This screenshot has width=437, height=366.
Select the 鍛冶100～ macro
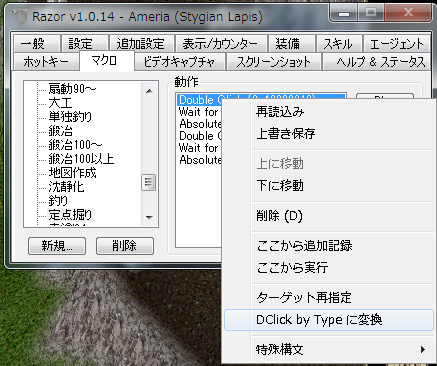pos(75,145)
